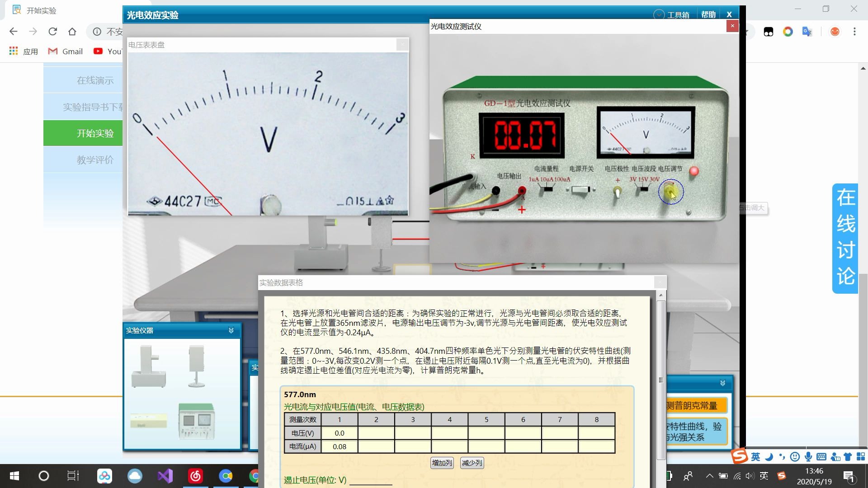Viewport: 868px width, 488px height.
Task: Open NetEase Cloud Music taskbar icon
Action: [195, 476]
